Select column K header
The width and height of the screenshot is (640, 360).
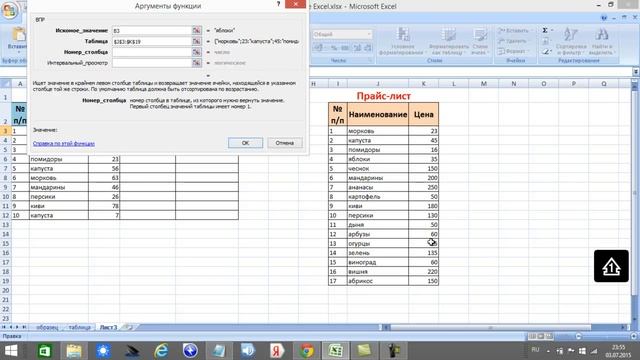423,84
